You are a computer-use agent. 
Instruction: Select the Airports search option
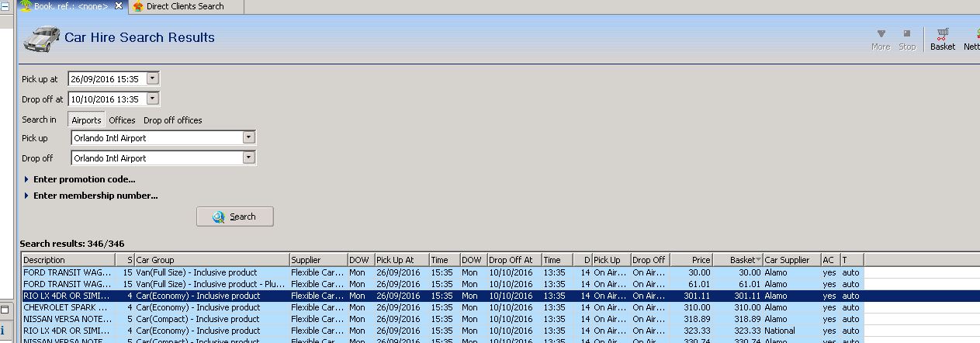(x=86, y=120)
